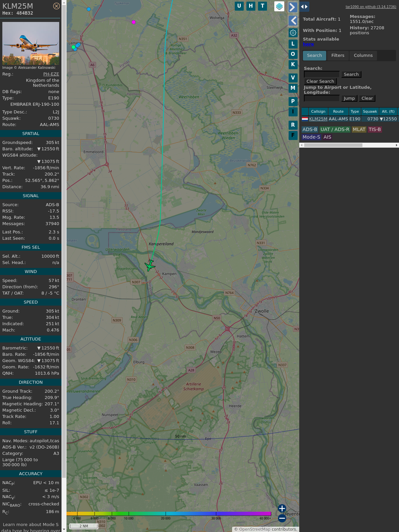
Task: Click the Jump button
Action: 349,98
